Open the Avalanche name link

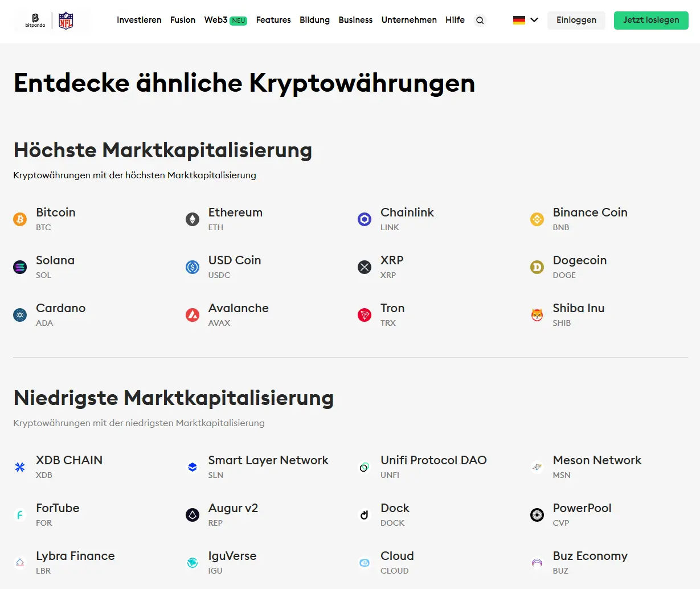(x=239, y=308)
